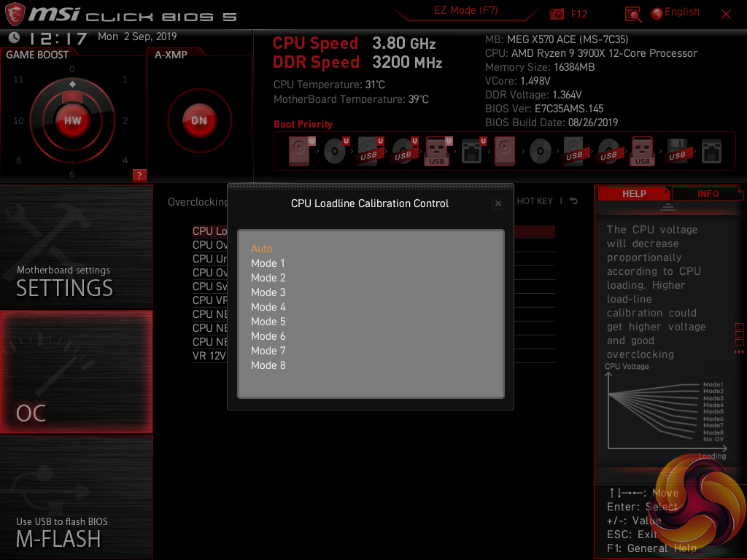The image size is (747, 560).
Task: Choose Mode 7 loadline calibration
Action: pos(268,351)
